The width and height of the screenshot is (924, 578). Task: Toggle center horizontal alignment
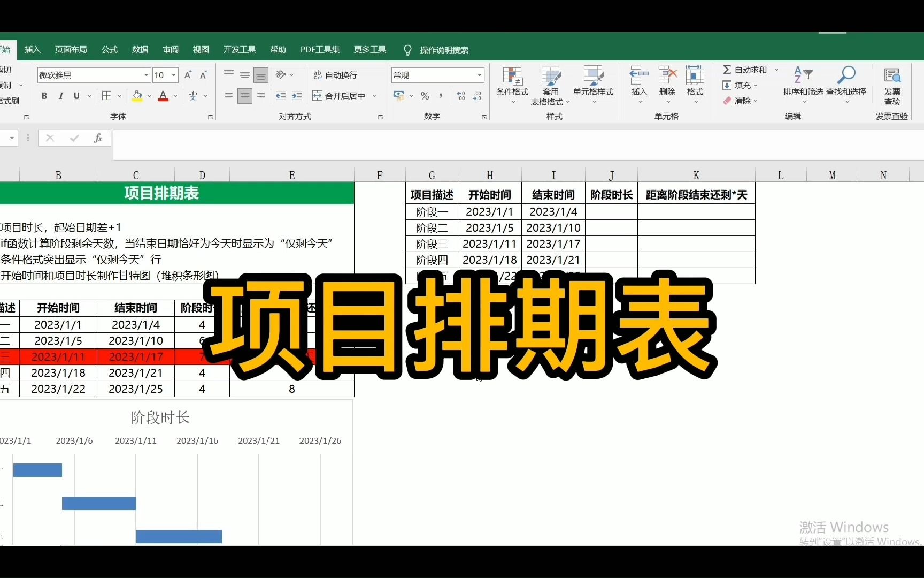(245, 96)
